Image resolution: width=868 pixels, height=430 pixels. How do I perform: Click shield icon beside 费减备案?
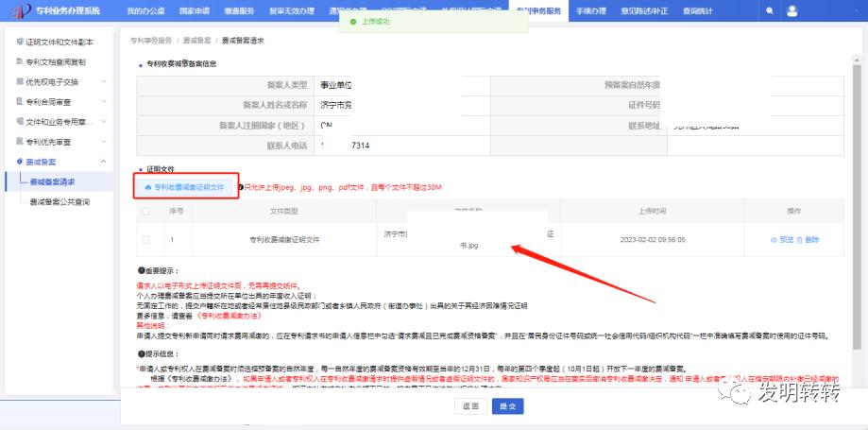click(20, 162)
